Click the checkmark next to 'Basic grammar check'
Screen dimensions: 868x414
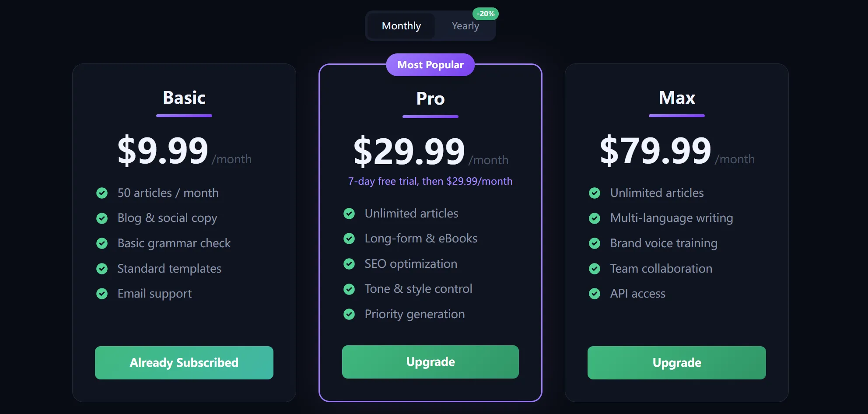[x=102, y=243]
